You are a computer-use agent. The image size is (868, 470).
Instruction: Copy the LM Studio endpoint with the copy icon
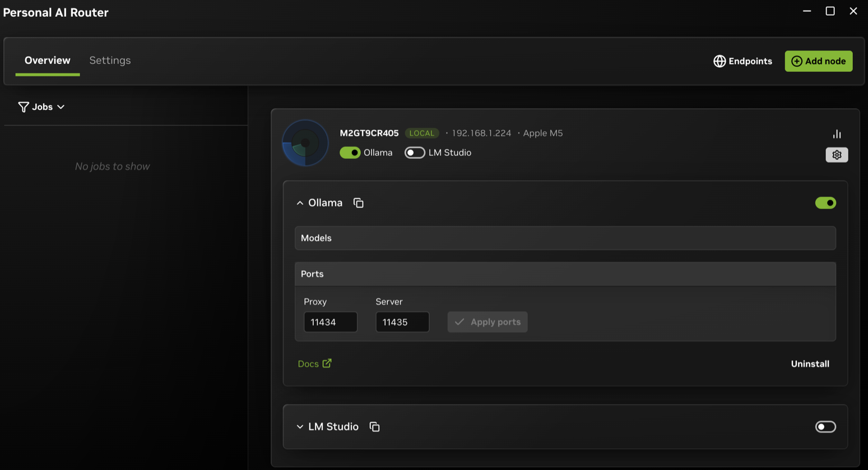click(375, 427)
